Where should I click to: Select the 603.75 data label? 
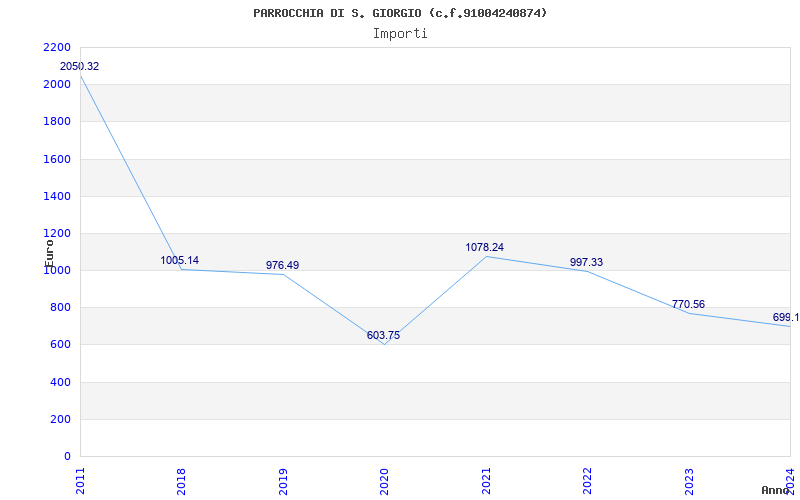383,335
